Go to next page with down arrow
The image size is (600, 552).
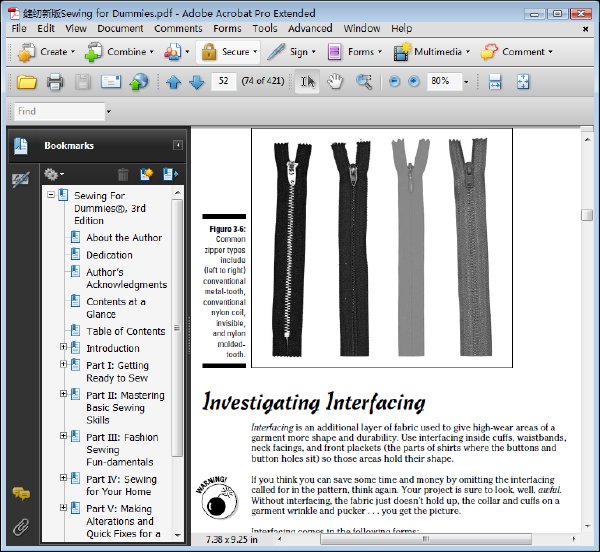[x=197, y=82]
